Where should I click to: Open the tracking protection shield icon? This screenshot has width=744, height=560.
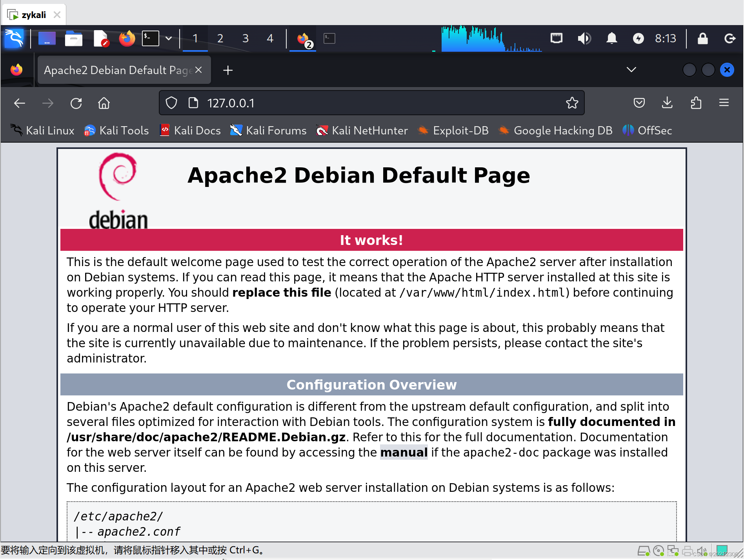point(171,103)
